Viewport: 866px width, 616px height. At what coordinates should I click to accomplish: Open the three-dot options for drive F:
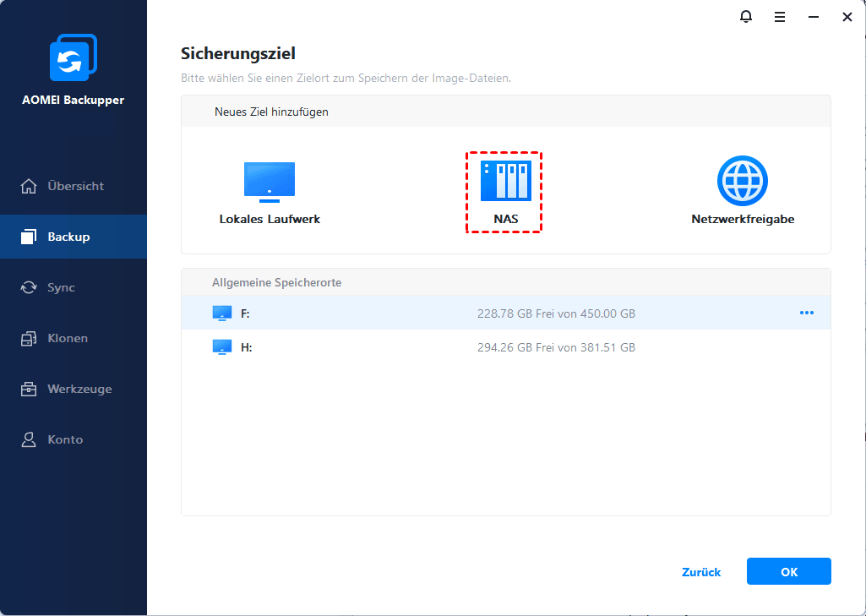coord(807,313)
